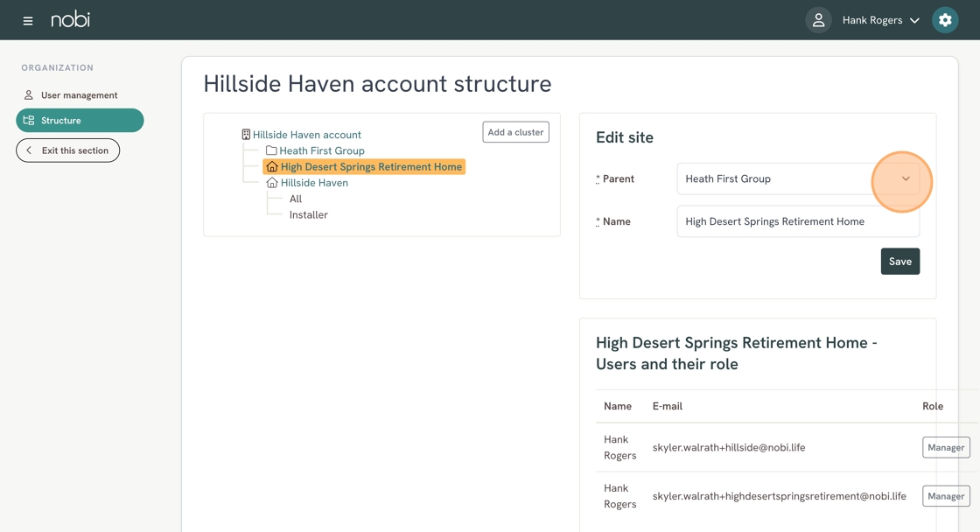Click email skyler.walrath+hillside@nobi.life

tap(729, 448)
